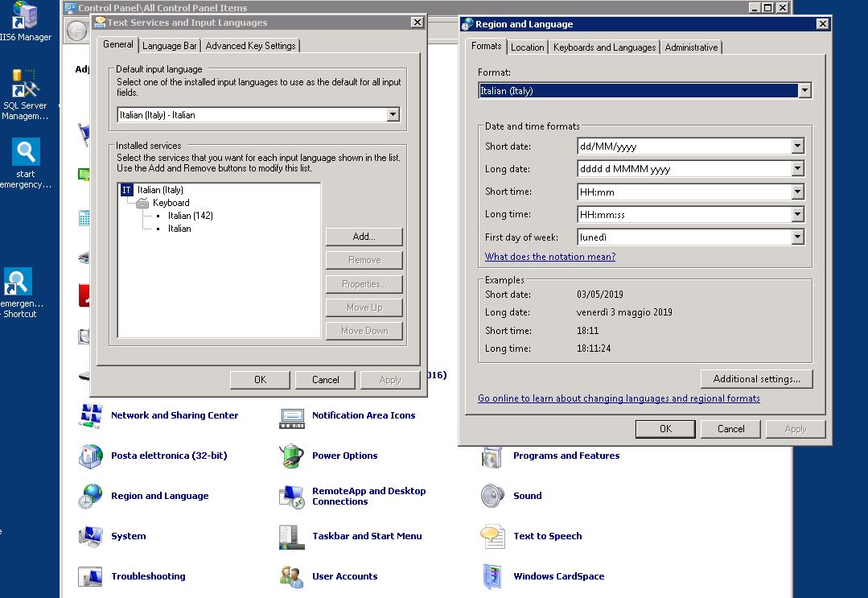
Task: Click Cancel in Text Services dialog
Action: pos(326,380)
